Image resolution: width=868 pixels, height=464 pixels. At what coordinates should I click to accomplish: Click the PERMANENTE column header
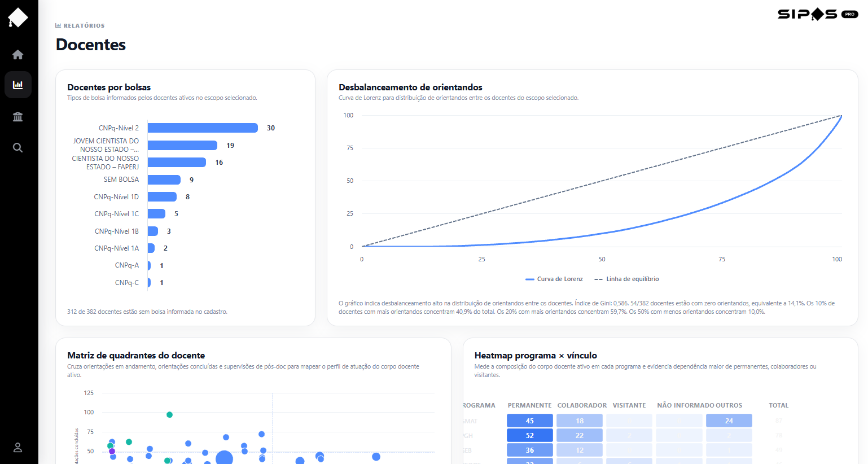(529, 405)
